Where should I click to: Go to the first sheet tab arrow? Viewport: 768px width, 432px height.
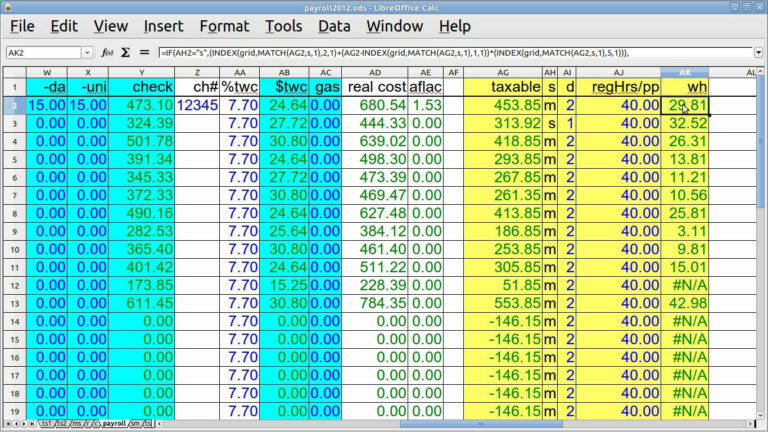(x=7, y=425)
